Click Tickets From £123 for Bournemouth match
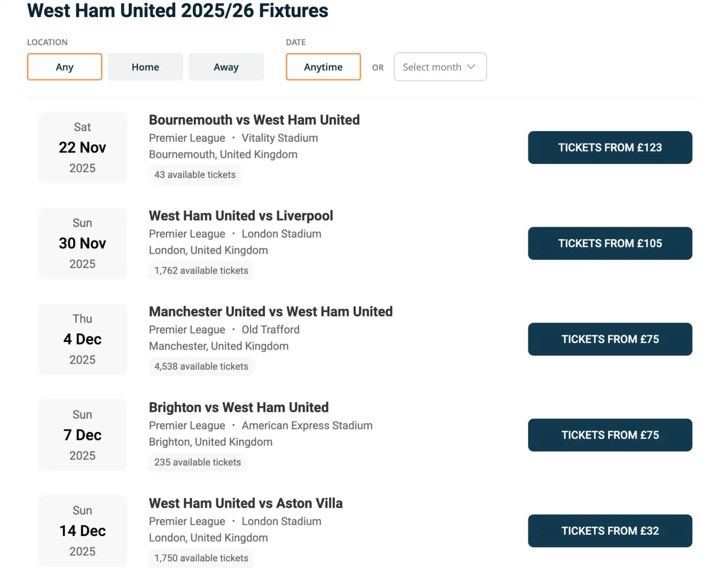The image size is (728, 582). pyautogui.click(x=610, y=147)
